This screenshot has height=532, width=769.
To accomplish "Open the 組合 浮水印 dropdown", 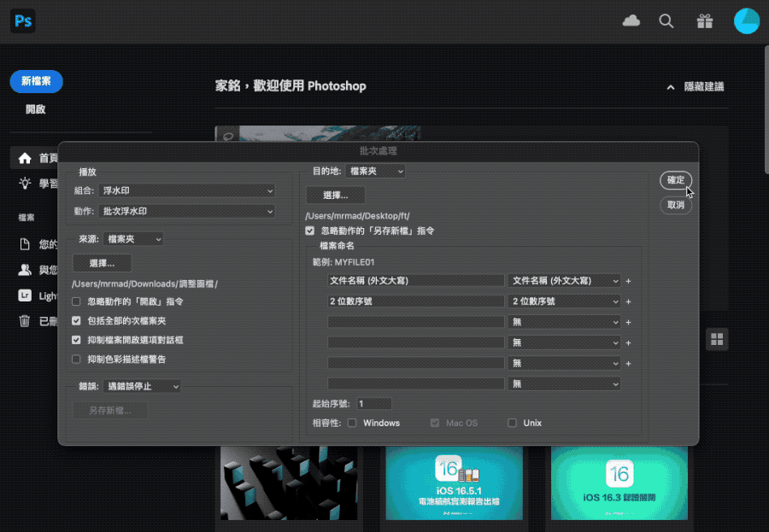I will [x=187, y=190].
